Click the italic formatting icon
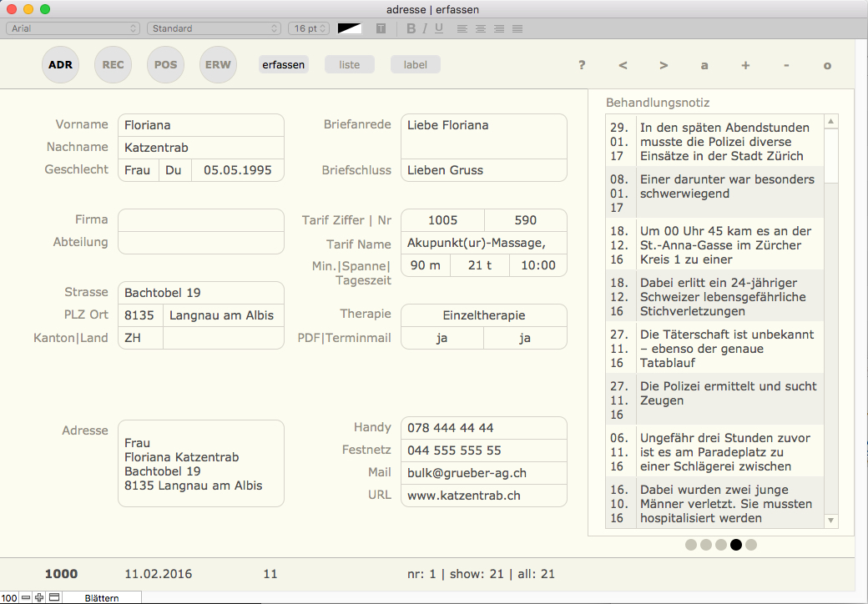868x604 pixels. coord(425,28)
